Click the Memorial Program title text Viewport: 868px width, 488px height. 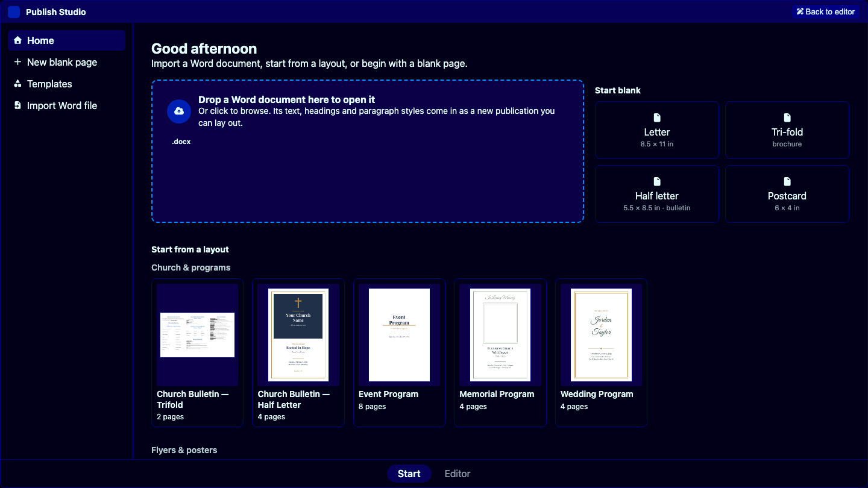(497, 394)
